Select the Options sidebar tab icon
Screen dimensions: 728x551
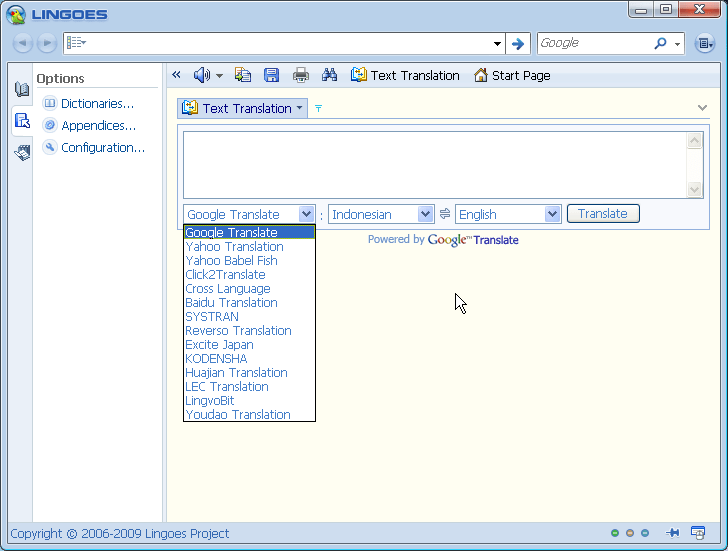22,121
